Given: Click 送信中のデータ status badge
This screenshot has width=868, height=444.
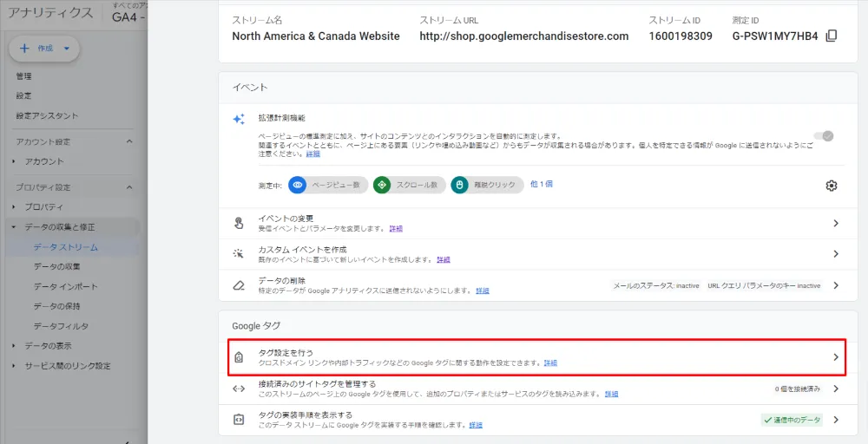Looking at the screenshot, I should pos(792,421).
